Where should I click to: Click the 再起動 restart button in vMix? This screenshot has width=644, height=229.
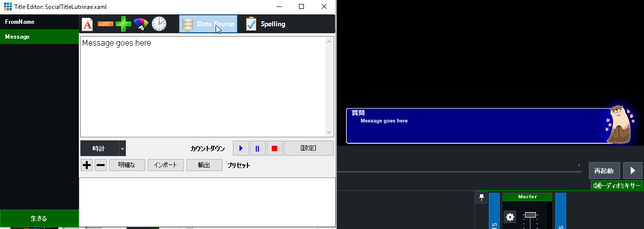point(604,171)
